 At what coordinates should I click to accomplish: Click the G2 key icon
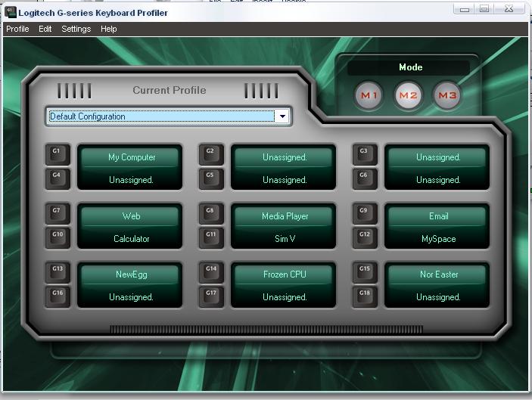click(211, 154)
